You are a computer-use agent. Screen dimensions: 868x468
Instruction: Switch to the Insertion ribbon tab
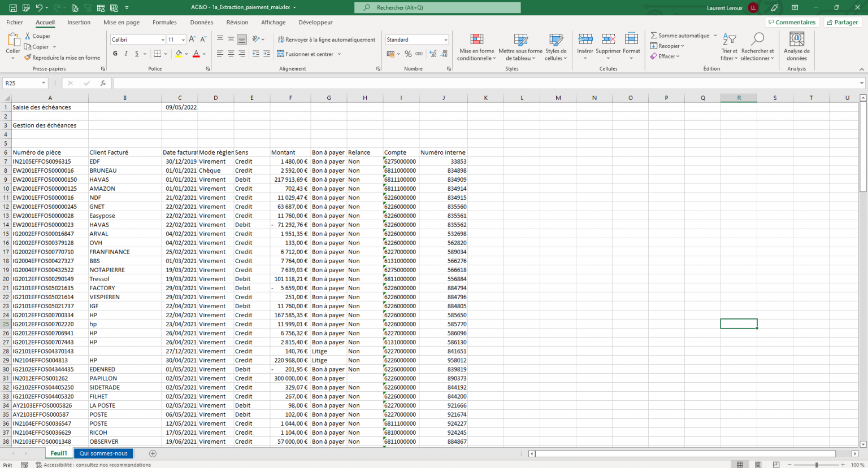(79, 23)
